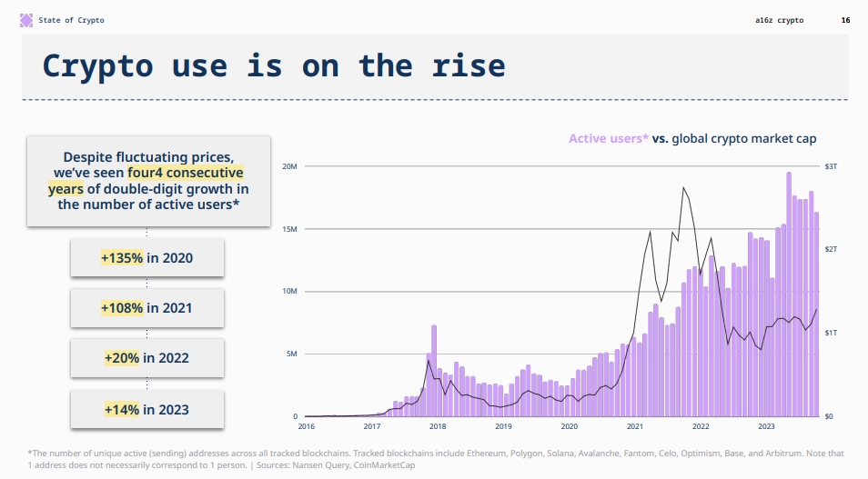This screenshot has width=868, height=479.
Task: Click the $3T right-axis label
Action: 831,166
